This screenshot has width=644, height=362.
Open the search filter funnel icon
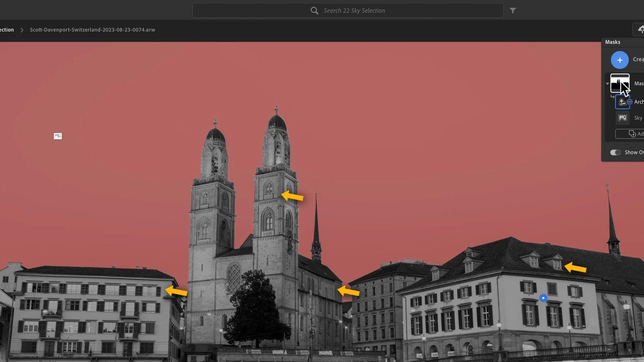[513, 11]
